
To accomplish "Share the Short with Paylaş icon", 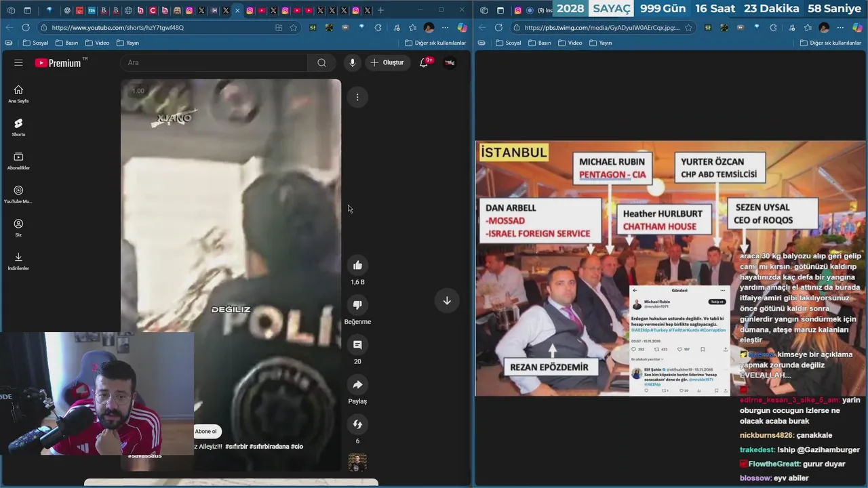I will [x=357, y=384].
